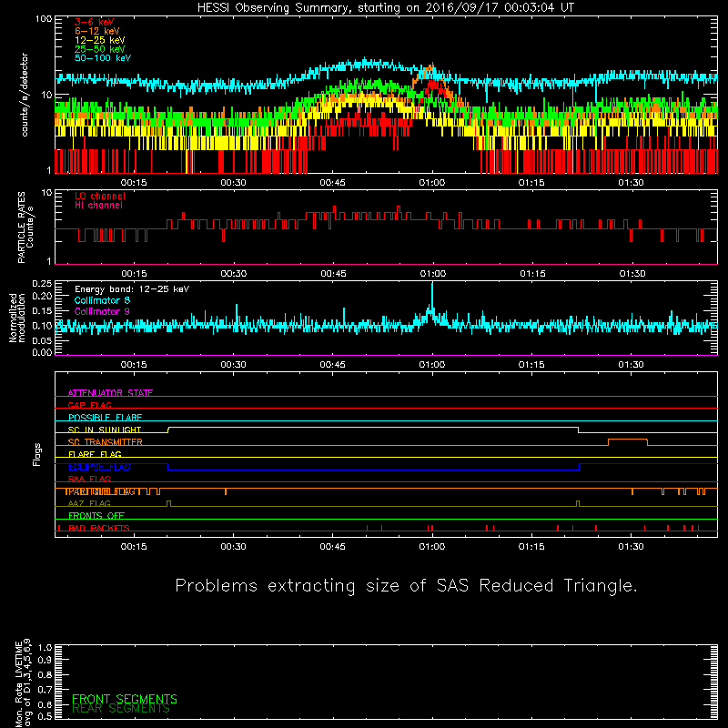This screenshot has height=728, width=728.
Task: Click the 0.9 livetime axis value
Action: pyautogui.click(x=45, y=661)
